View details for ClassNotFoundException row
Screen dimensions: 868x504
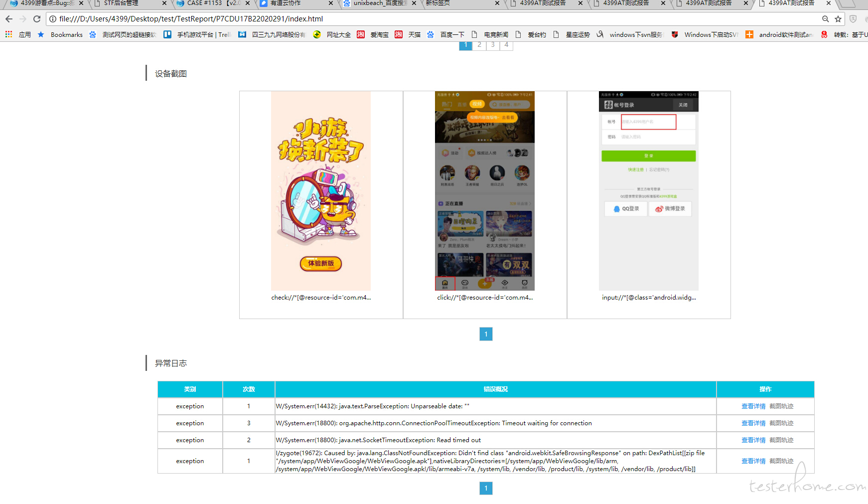[753, 461]
